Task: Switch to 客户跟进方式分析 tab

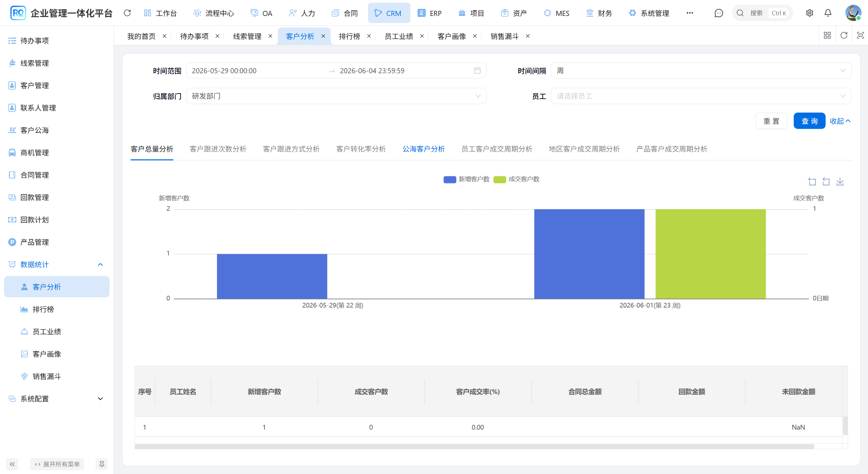Action: tap(291, 149)
